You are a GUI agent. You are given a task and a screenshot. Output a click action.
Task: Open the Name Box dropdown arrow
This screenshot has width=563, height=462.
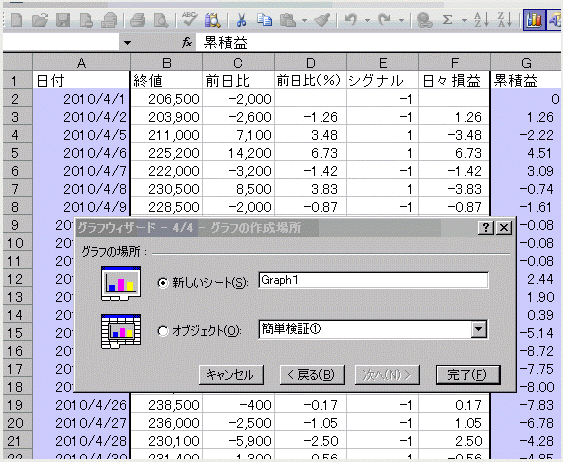(127, 43)
